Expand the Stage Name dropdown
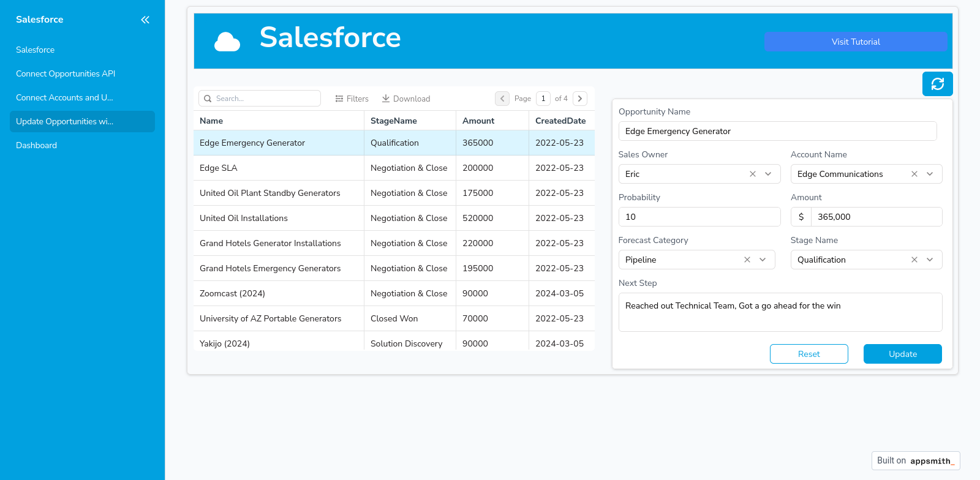 (x=930, y=260)
